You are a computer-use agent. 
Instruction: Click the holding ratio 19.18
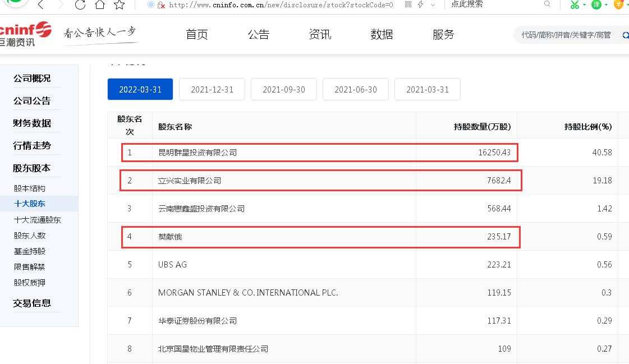pos(603,181)
